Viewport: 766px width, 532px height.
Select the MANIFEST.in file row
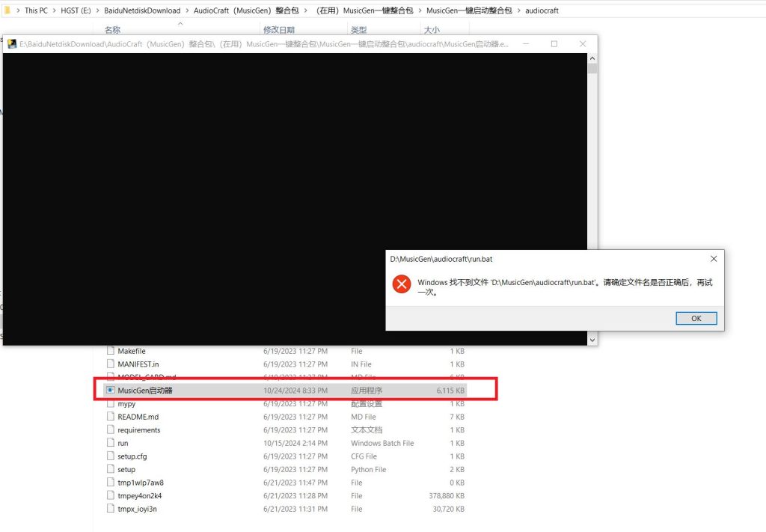(138, 364)
